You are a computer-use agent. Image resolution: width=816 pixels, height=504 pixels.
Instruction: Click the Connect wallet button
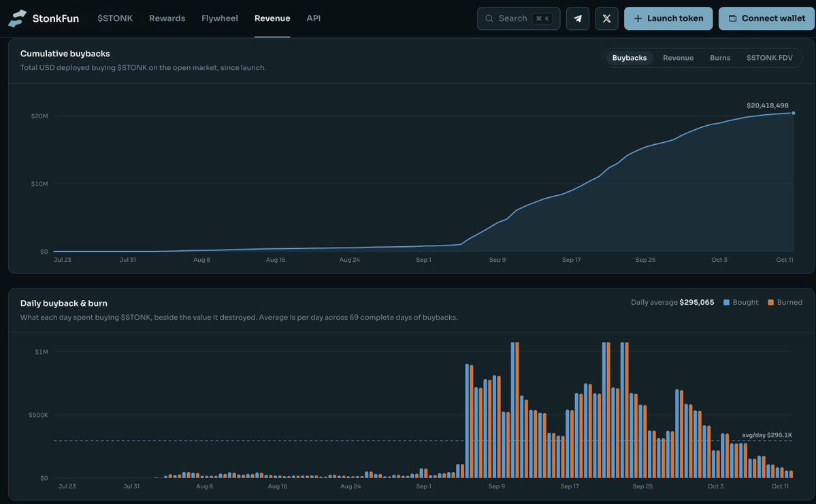766,18
